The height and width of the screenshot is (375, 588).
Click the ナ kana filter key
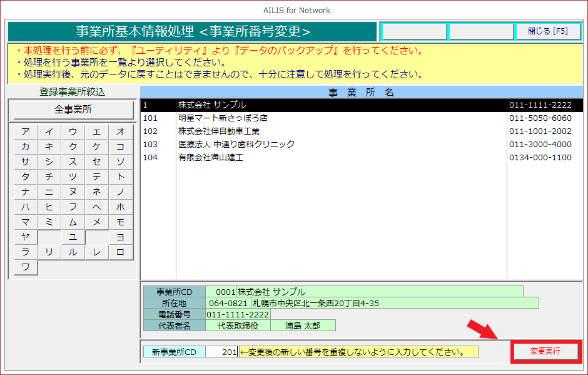26,192
